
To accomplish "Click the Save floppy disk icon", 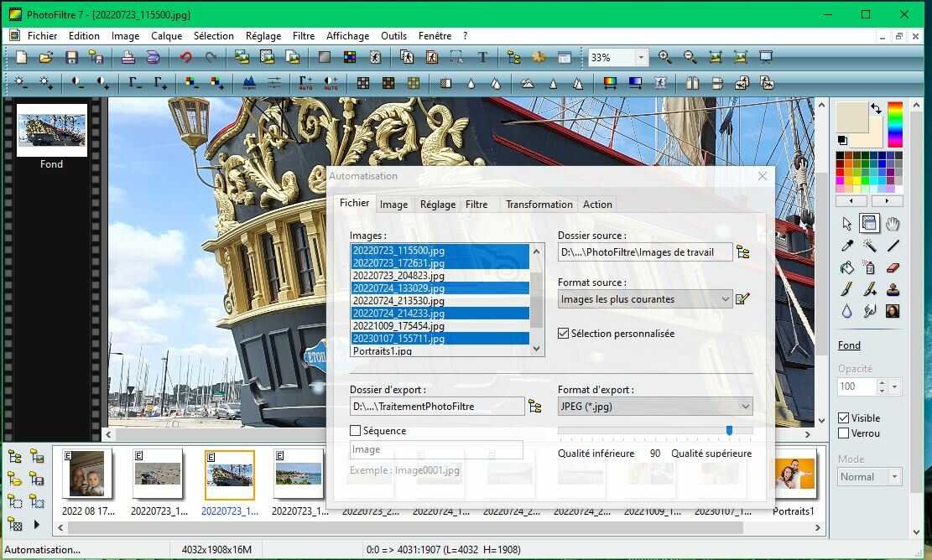I will point(71,57).
